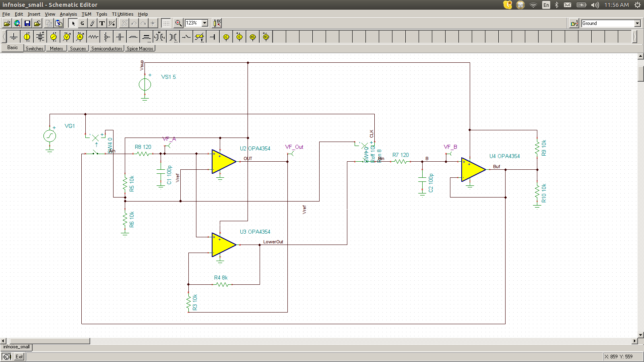The width and height of the screenshot is (644, 362).
Task: Select the Battery component icon
Action: click(40, 36)
